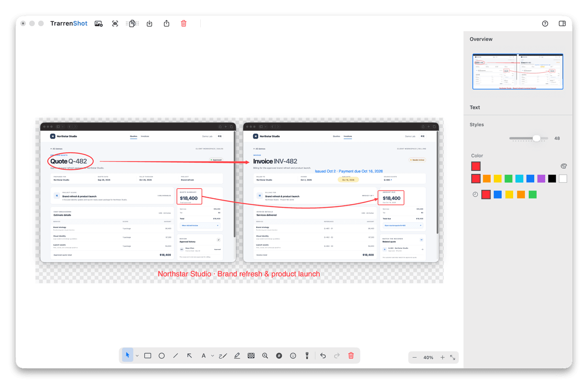Toggle the right sidebar panel
The image size is (588, 384).
tap(562, 23)
